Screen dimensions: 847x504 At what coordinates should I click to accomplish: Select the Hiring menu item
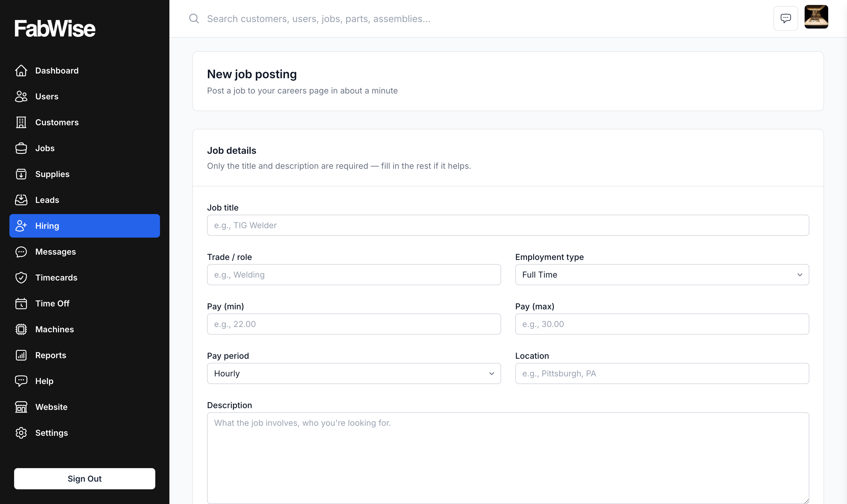(x=85, y=226)
